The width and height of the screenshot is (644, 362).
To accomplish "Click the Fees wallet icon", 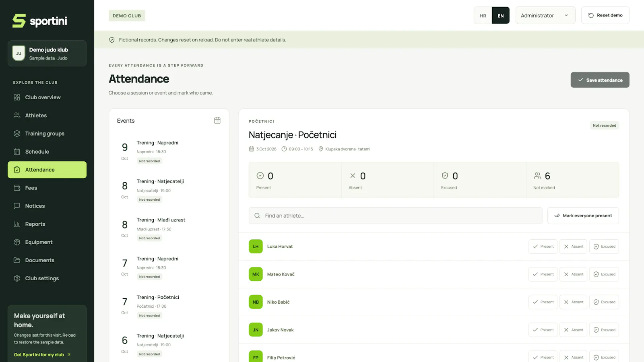I will tap(17, 188).
